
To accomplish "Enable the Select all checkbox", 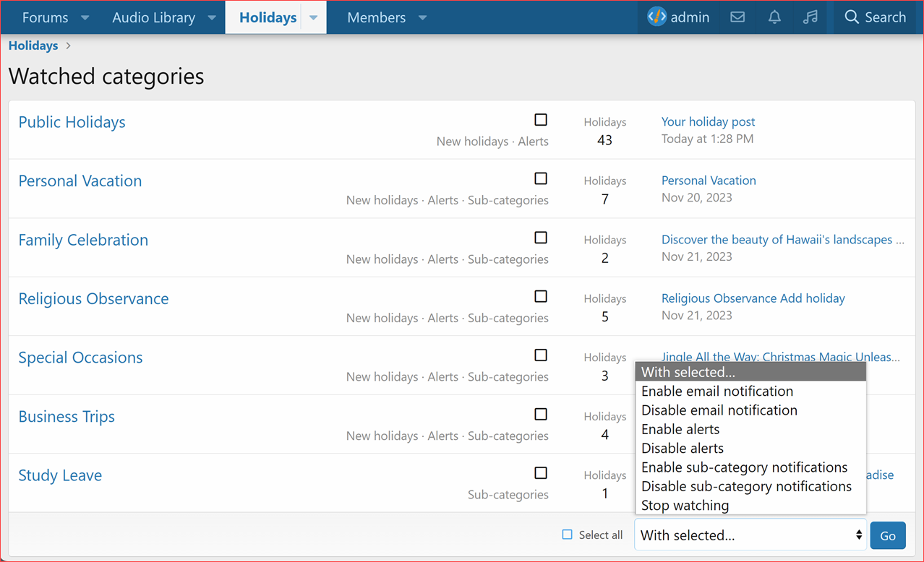I will point(566,534).
